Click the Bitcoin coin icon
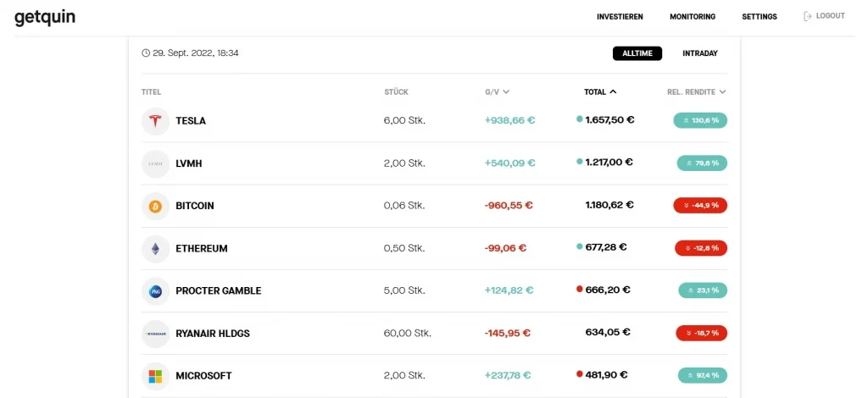Screen dimensions: 868x398 [x=155, y=206]
